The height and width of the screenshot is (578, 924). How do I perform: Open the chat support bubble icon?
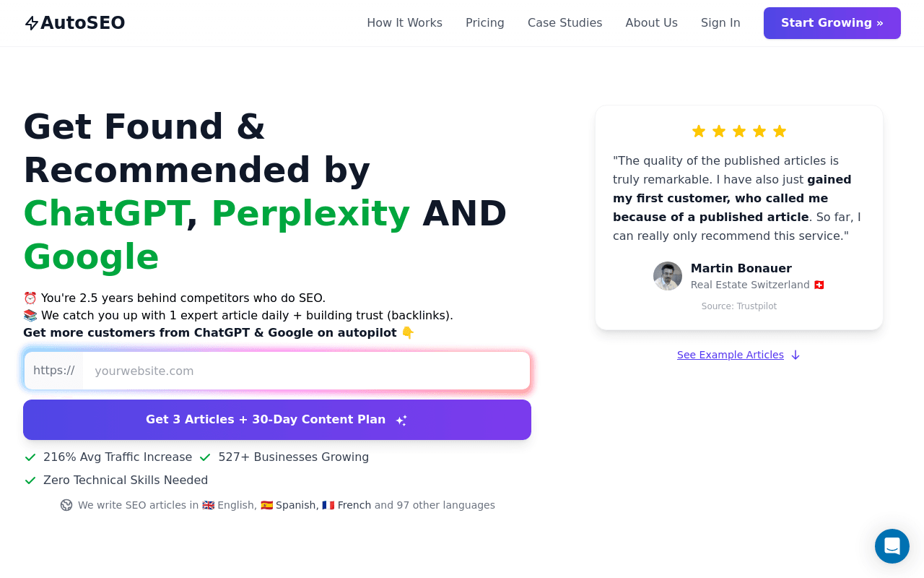tap(892, 546)
